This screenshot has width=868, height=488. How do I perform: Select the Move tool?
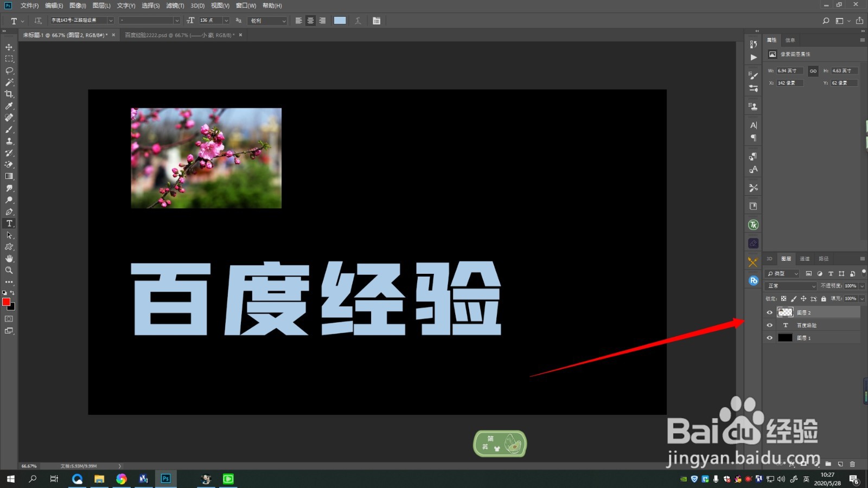tap(9, 47)
